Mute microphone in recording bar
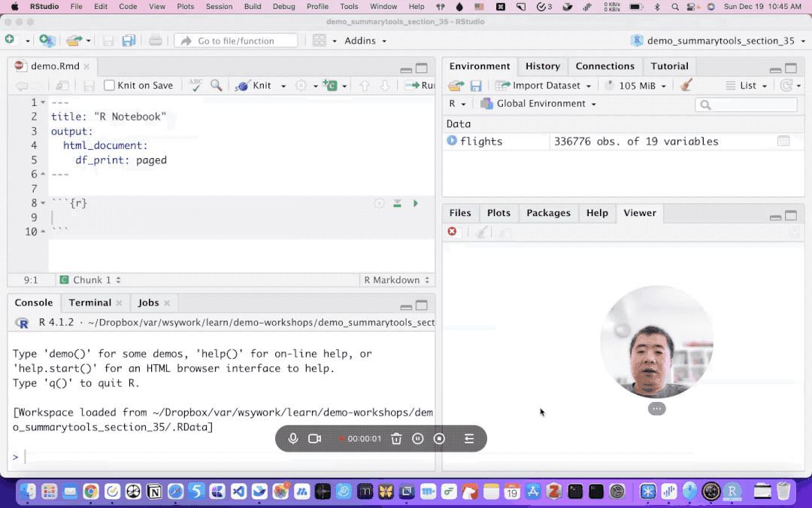Screen dimensions: 812x508 click(293, 439)
